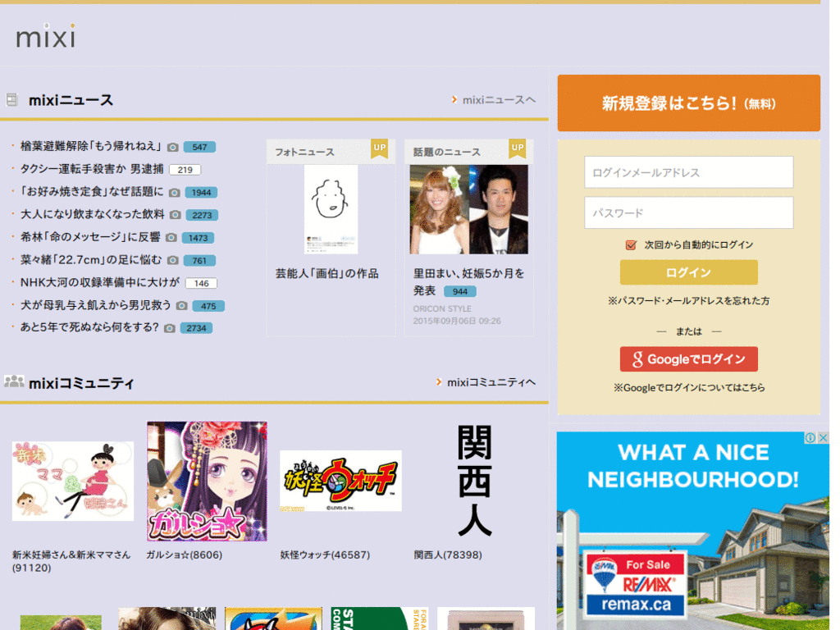Screen dimensions: 840x630
Task: Click the RE/MAX advertisement banner
Action: point(692,531)
